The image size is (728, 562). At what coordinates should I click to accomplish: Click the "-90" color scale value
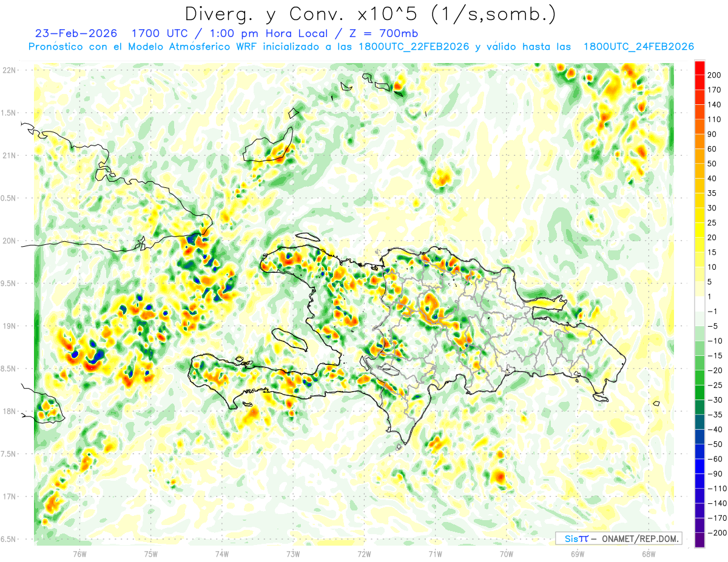coord(715,474)
